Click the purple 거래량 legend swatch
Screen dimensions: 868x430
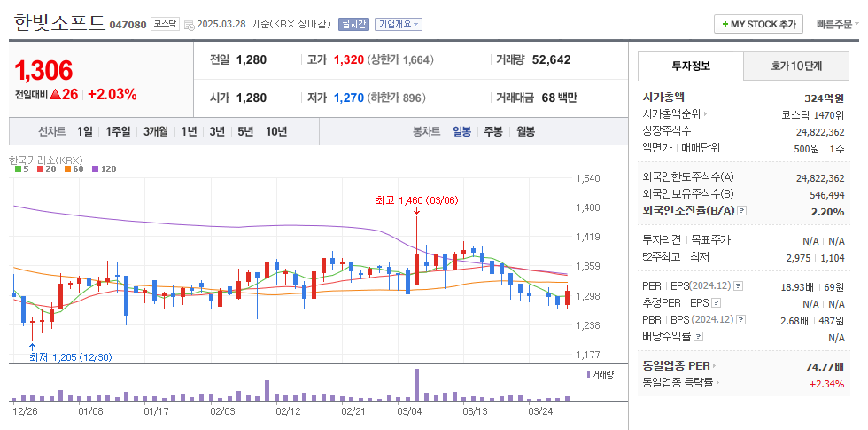(x=588, y=374)
